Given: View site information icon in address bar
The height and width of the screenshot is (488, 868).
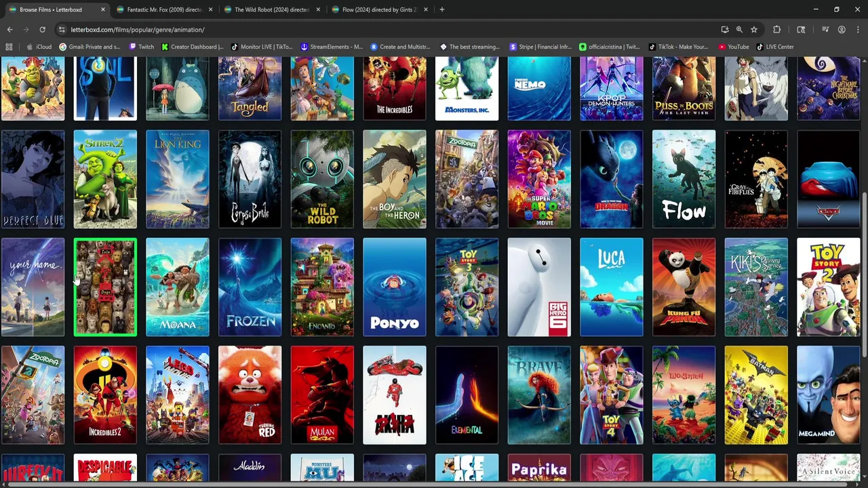Looking at the screenshot, I should tap(62, 30).
